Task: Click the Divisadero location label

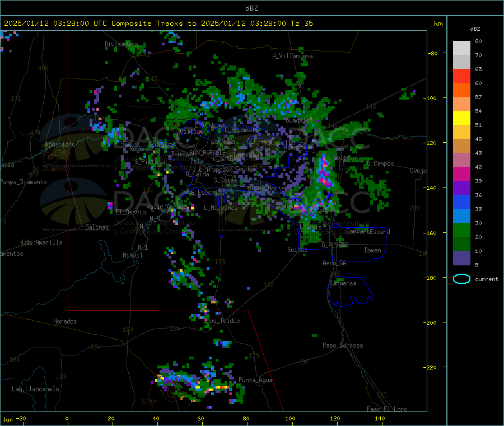Action: point(121,44)
